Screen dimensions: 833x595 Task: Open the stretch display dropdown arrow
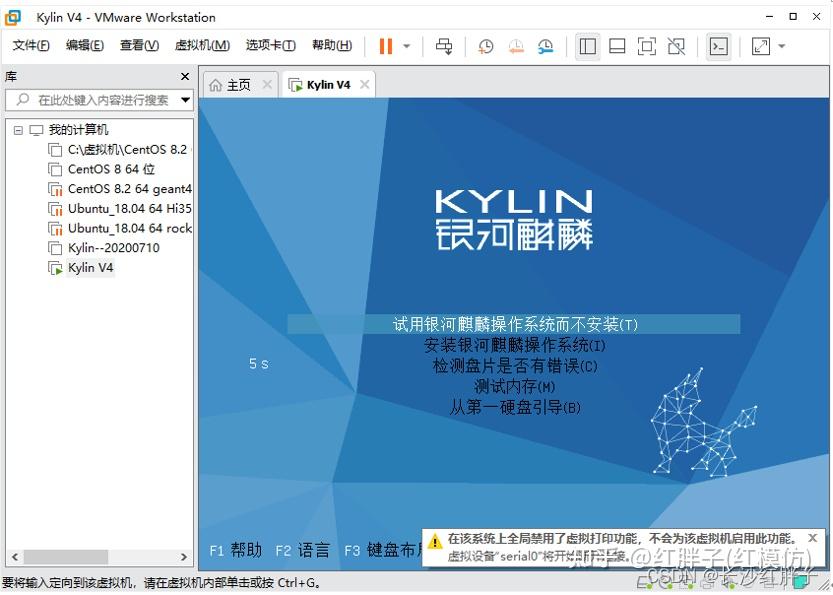[x=782, y=46]
